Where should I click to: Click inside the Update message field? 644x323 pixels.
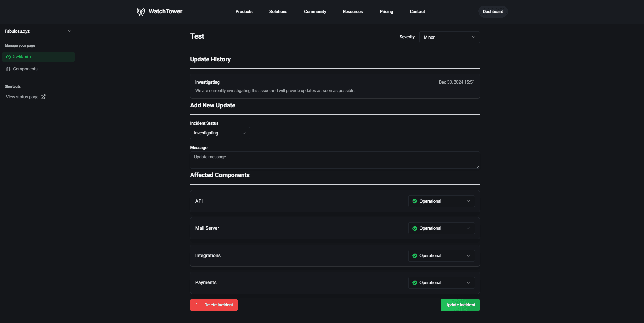(x=335, y=160)
